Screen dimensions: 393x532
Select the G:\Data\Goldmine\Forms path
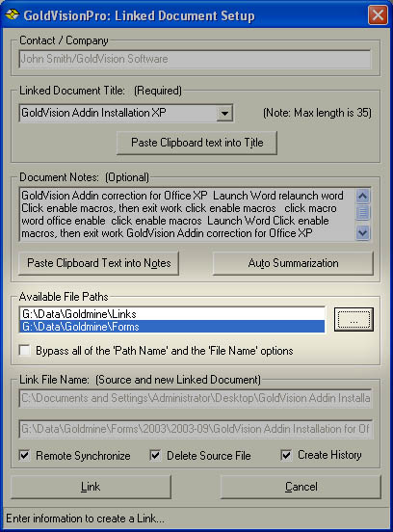point(172,327)
